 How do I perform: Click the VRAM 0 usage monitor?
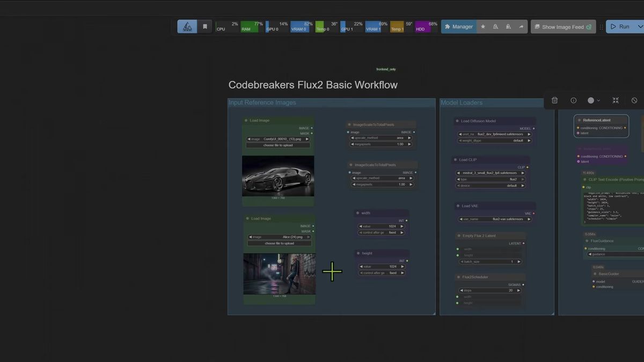tap(302, 27)
